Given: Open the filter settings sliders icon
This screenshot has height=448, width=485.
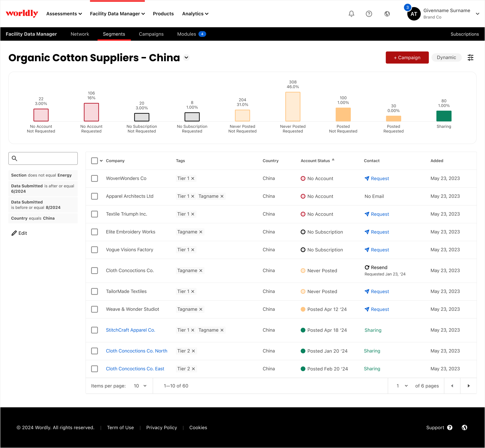Looking at the screenshot, I should pyautogui.click(x=470, y=57).
